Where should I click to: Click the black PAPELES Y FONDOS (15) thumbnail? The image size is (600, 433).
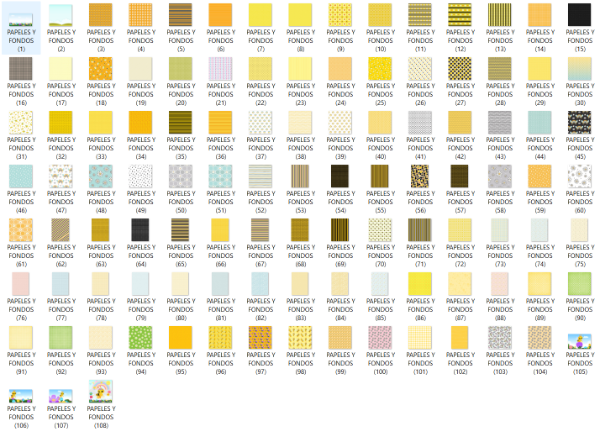[x=580, y=15]
